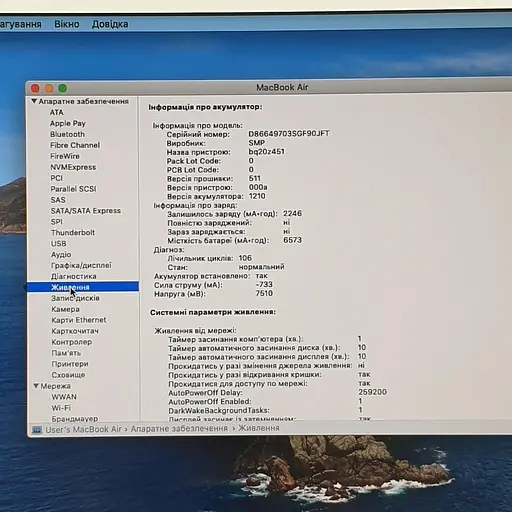Collapse the Апаратне забезпечення section
This screenshot has width=512, height=512.
(x=34, y=101)
